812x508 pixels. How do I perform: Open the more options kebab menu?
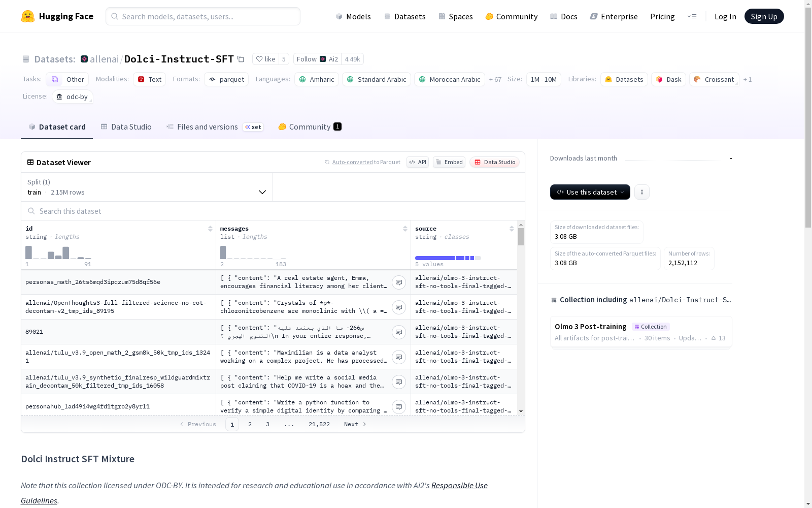642,192
